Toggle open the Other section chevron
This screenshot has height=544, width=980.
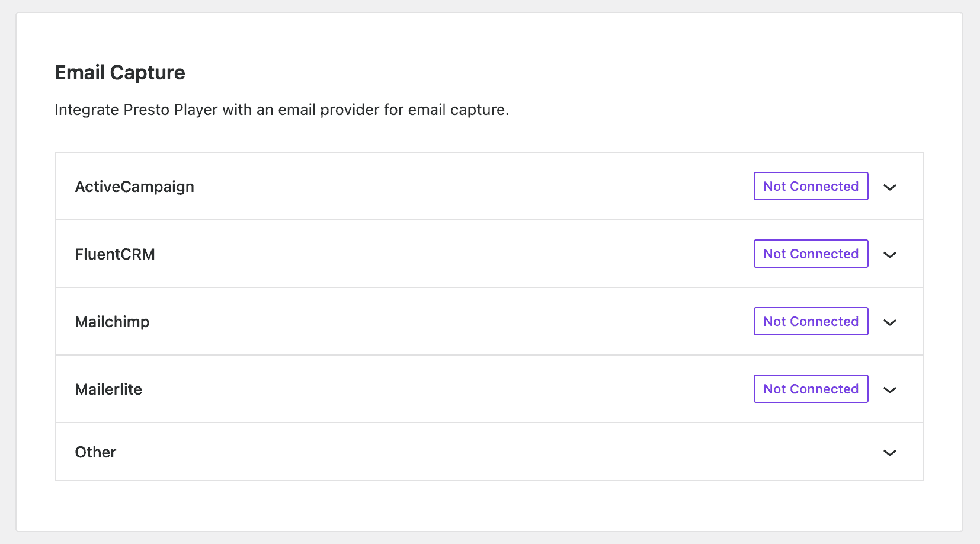coord(890,453)
